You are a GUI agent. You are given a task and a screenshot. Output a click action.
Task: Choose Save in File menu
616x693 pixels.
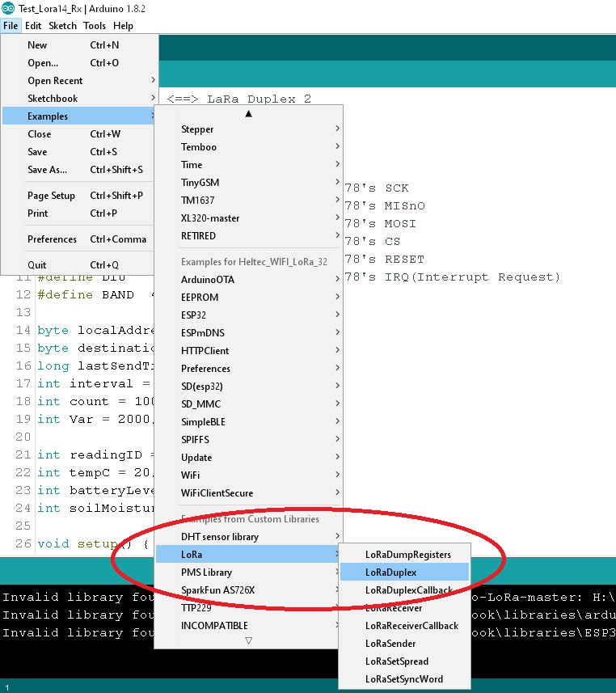79,151
